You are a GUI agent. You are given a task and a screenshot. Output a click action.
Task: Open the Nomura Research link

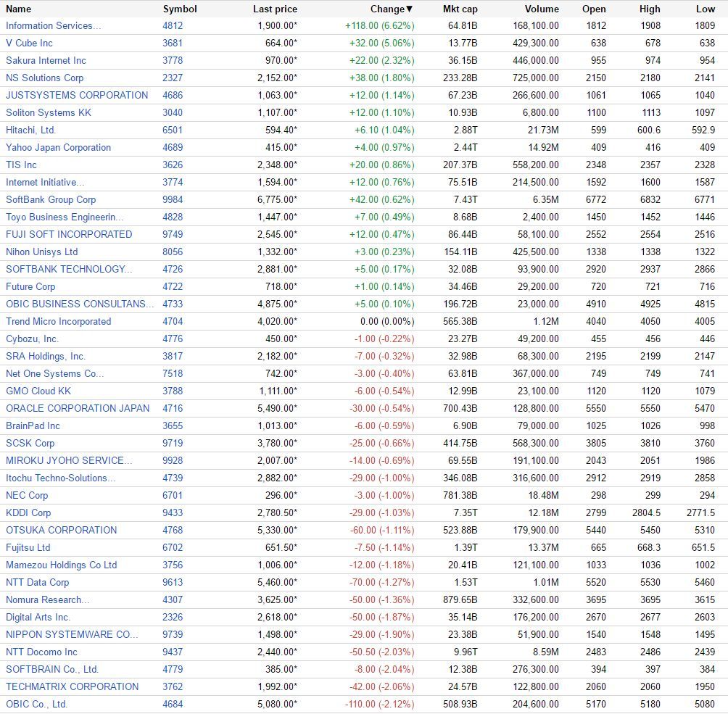point(47,599)
